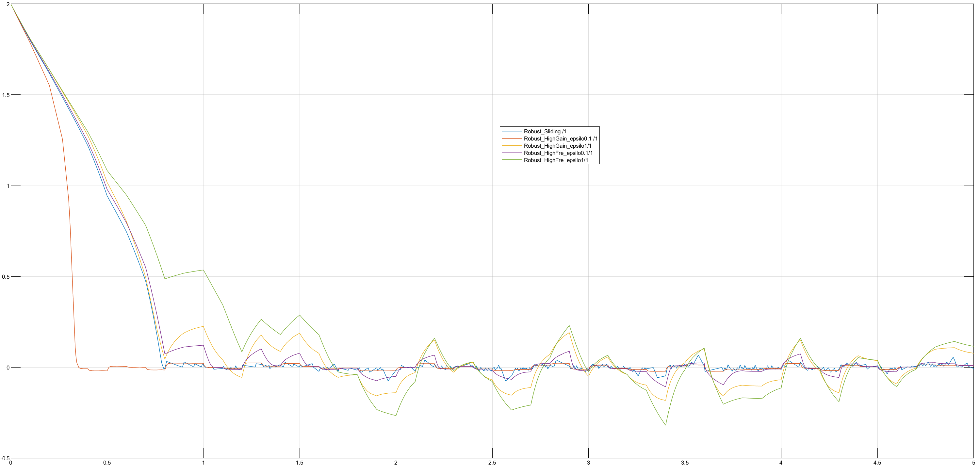Viewport: 980px width, 476px height.
Task: Click x-axis tick label 1
Action: (203, 463)
